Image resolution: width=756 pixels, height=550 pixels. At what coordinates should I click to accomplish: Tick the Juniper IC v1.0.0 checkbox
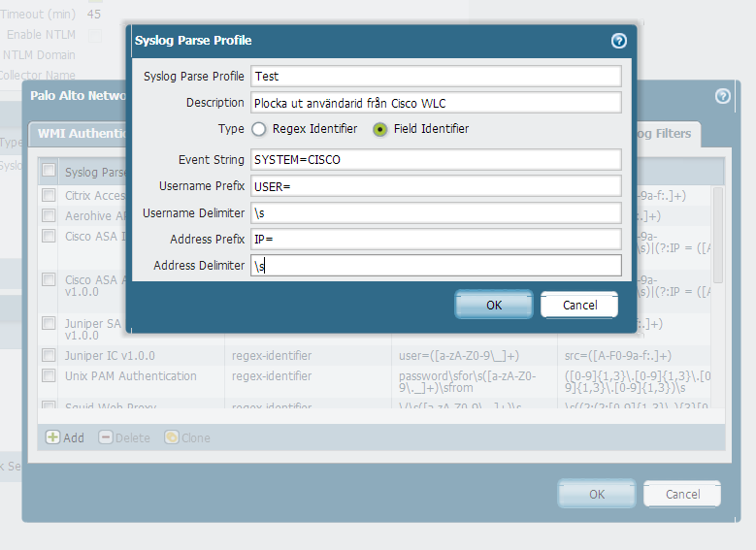[x=49, y=355]
